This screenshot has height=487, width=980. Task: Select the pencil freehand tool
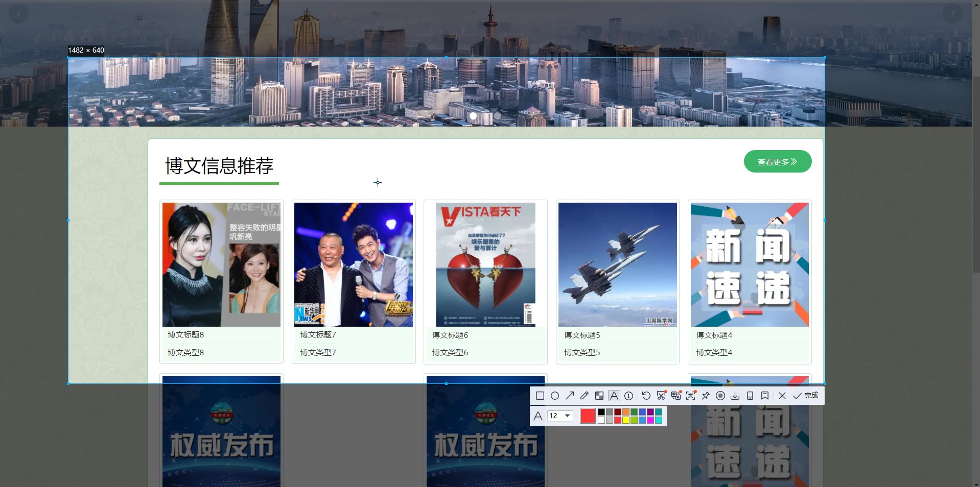pos(585,396)
